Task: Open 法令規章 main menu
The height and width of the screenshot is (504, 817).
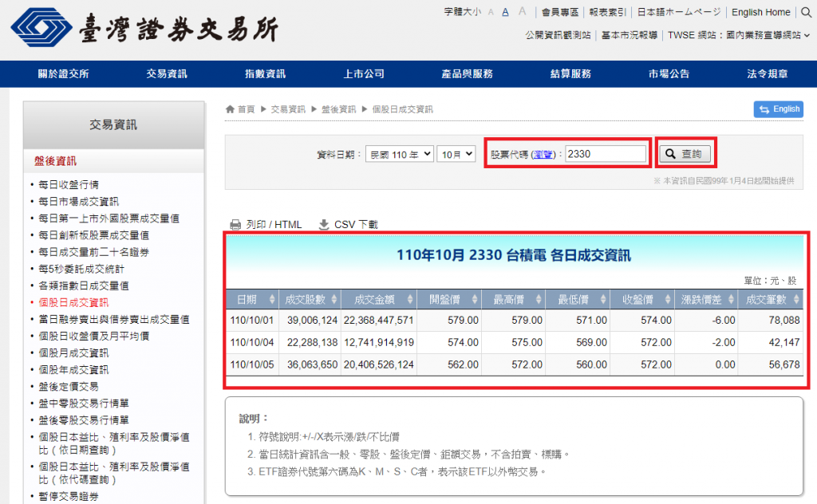Action: pos(768,74)
